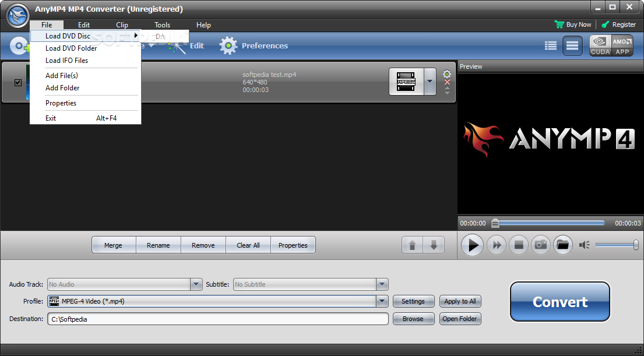Open the Tools menu

point(162,24)
